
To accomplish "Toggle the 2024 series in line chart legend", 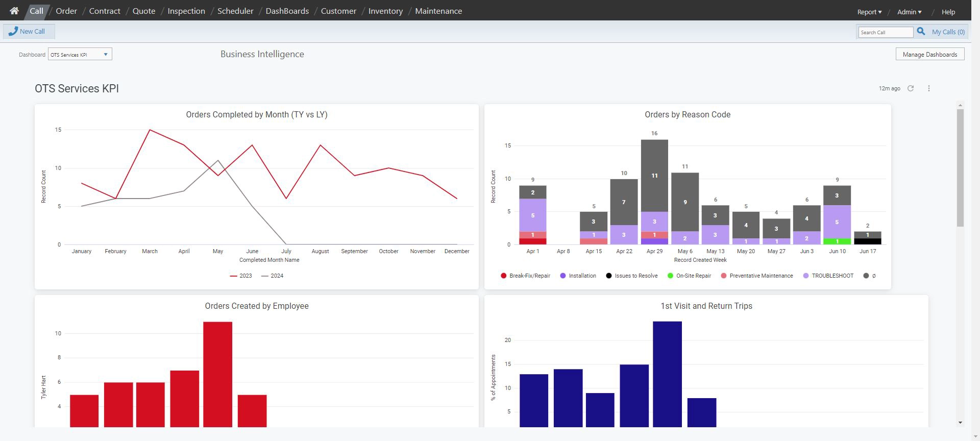I will (272, 276).
